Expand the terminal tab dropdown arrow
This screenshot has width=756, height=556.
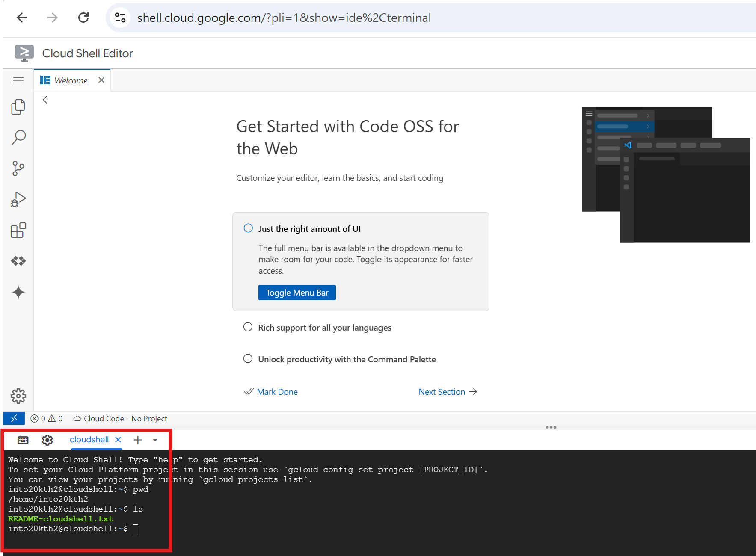tap(155, 440)
